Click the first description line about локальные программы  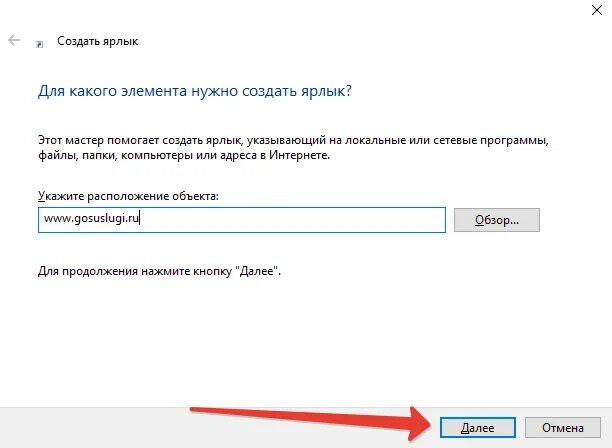pos(293,140)
